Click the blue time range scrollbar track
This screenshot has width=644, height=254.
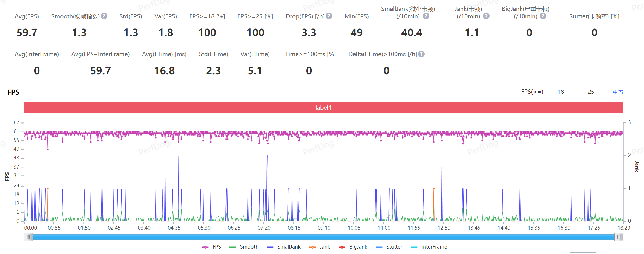(x=323, y=237)
